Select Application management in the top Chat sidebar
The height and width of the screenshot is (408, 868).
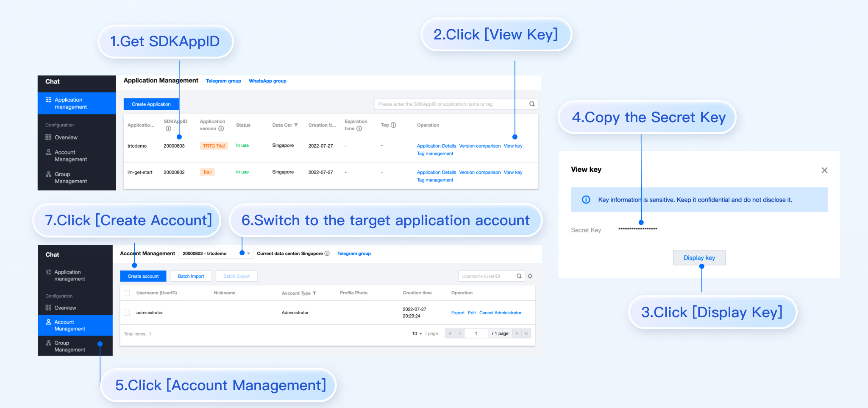coord(77,103)
